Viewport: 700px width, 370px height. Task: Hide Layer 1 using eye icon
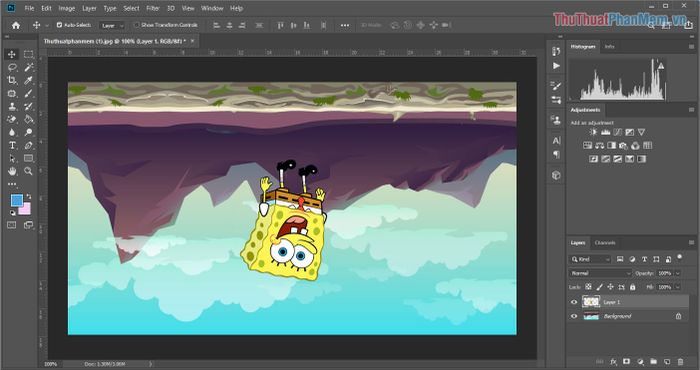pyautogui.click(x=574, y=302)
